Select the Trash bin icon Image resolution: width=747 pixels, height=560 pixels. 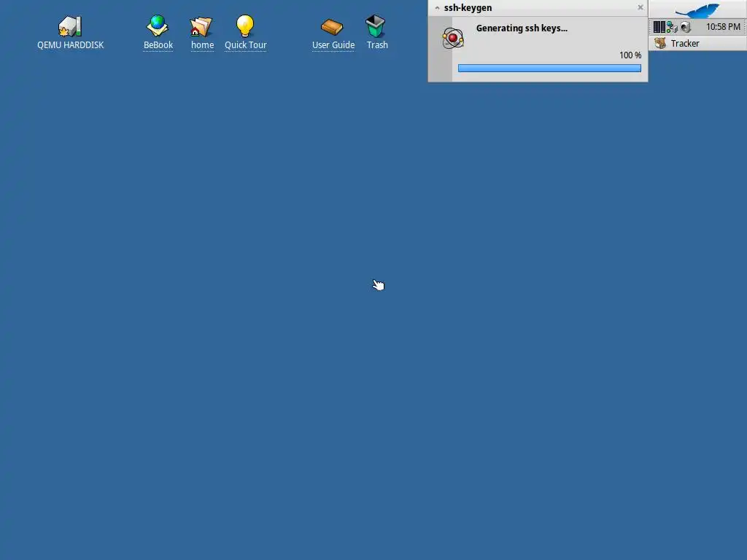pyautogui.click(x=376, y=26)
